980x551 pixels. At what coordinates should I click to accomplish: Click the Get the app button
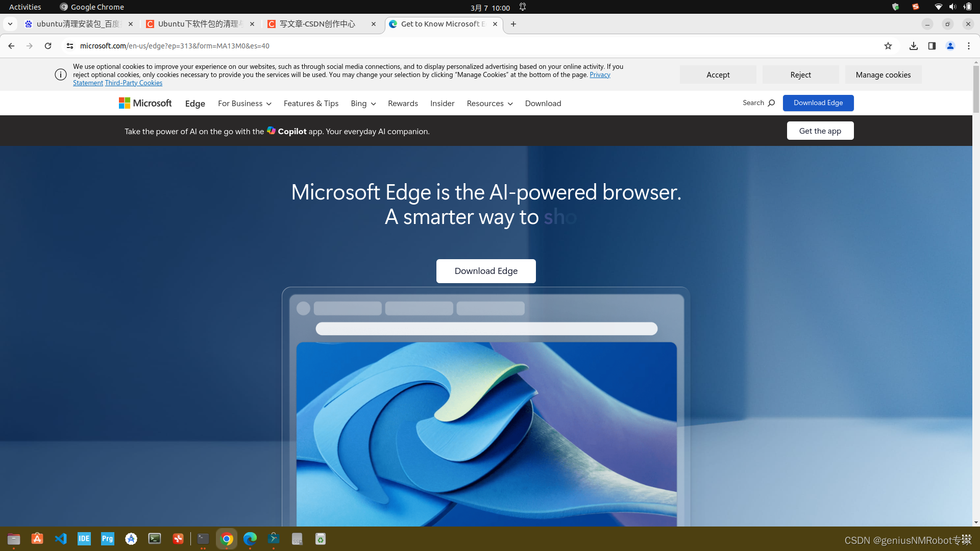click(820, 131)
